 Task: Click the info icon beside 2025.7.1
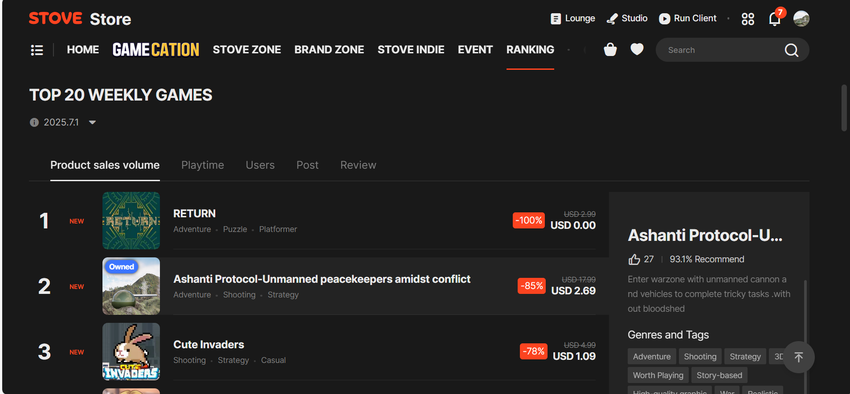click(34, 122)
